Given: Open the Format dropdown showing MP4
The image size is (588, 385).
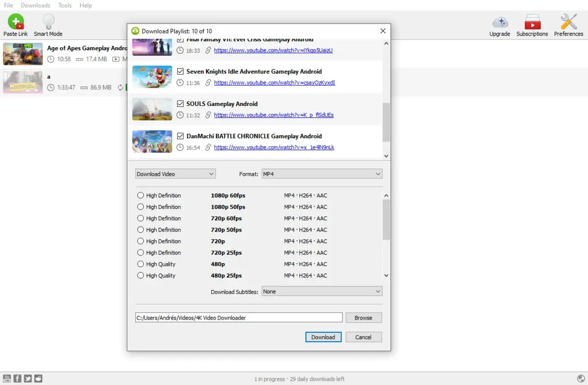Looking at the screenshot, I should coord(321,174).
